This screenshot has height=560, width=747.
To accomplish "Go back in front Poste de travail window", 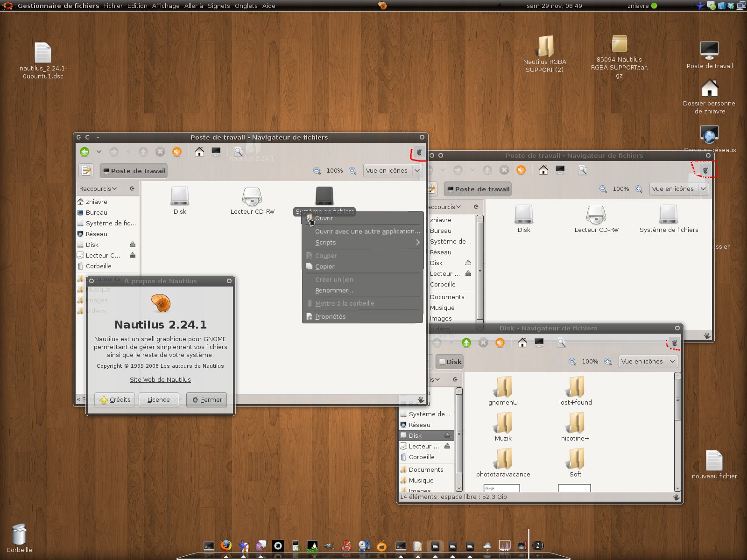I will point(85,152).
